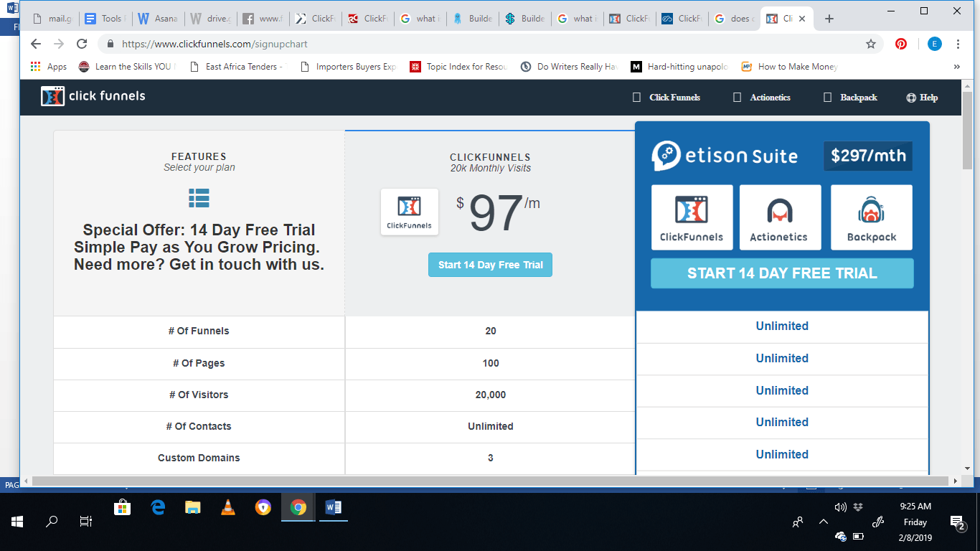Viewport: 980px width, 551px height.
Task: Launch Microsoft Store from the taskbar
Action: coord(123,508)
